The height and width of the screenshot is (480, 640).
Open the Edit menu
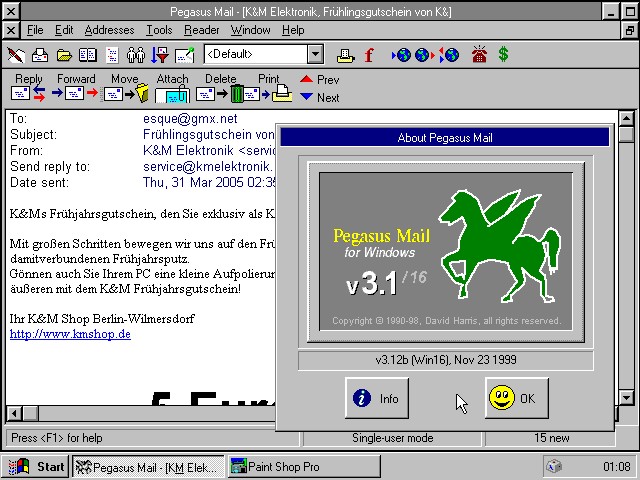click(64, 30)
